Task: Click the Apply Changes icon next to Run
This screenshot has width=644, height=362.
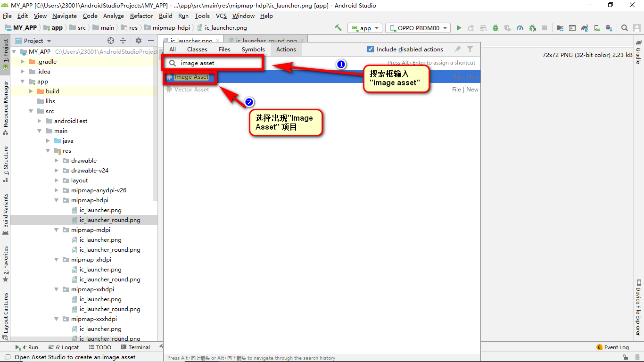Action: (x=471, y=28)
